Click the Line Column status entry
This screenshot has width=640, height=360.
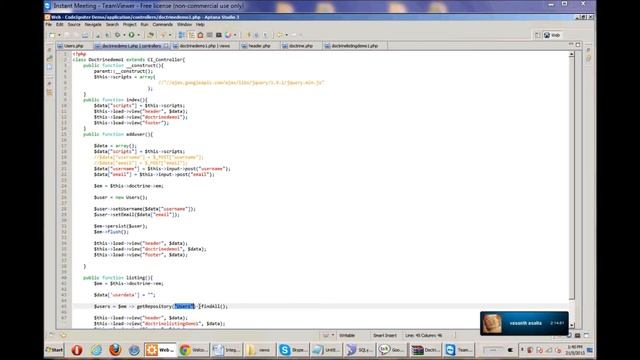click(x=424, y=336)
